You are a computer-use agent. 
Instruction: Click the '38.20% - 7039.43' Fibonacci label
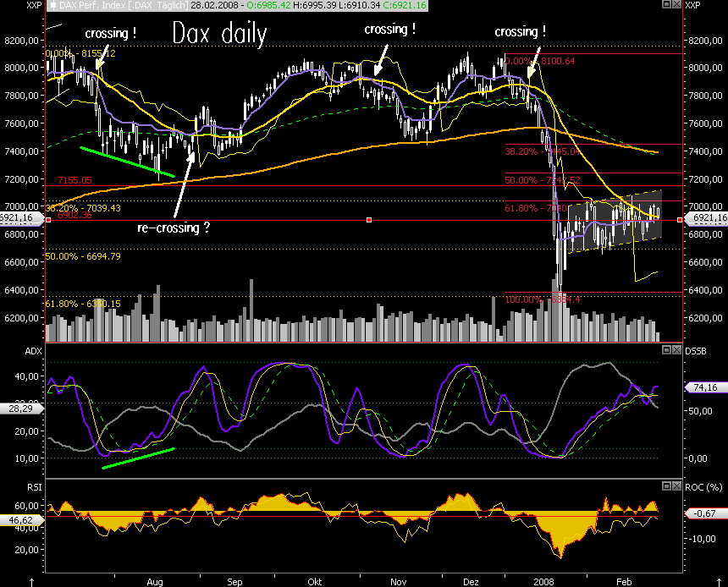(x=83, y=208)
